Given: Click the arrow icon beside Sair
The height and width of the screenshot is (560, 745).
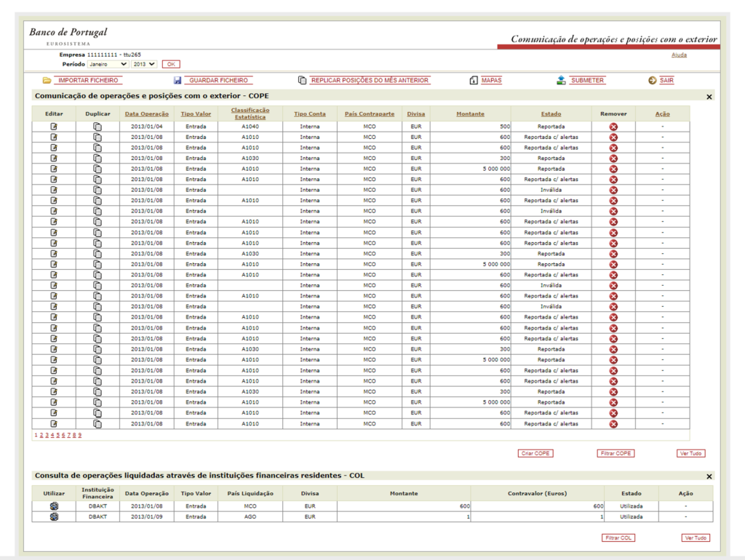Looking at the screenshot, I should [653, 80].
